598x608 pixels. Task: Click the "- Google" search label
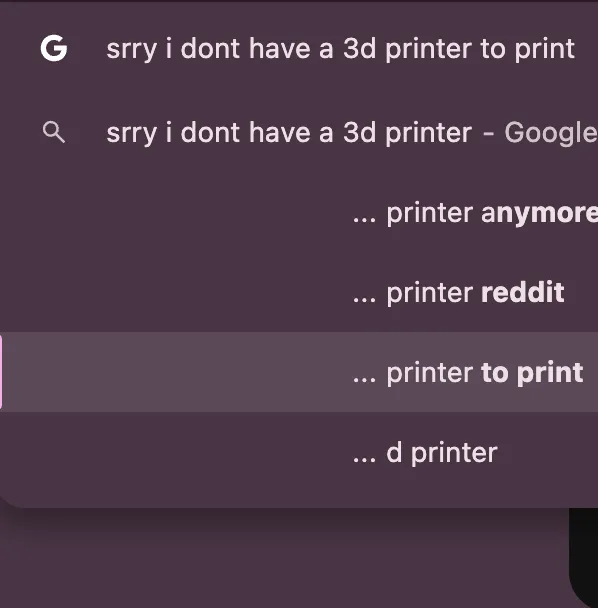540,133
